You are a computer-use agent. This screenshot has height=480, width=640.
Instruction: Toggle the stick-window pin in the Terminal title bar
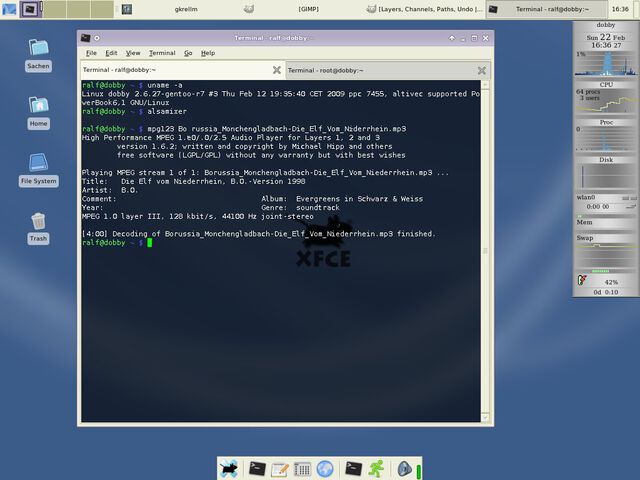97,38
